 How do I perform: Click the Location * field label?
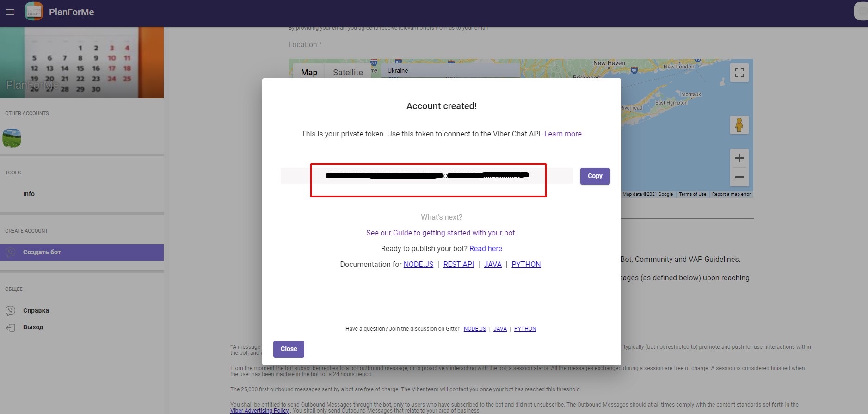click(305, 44)
